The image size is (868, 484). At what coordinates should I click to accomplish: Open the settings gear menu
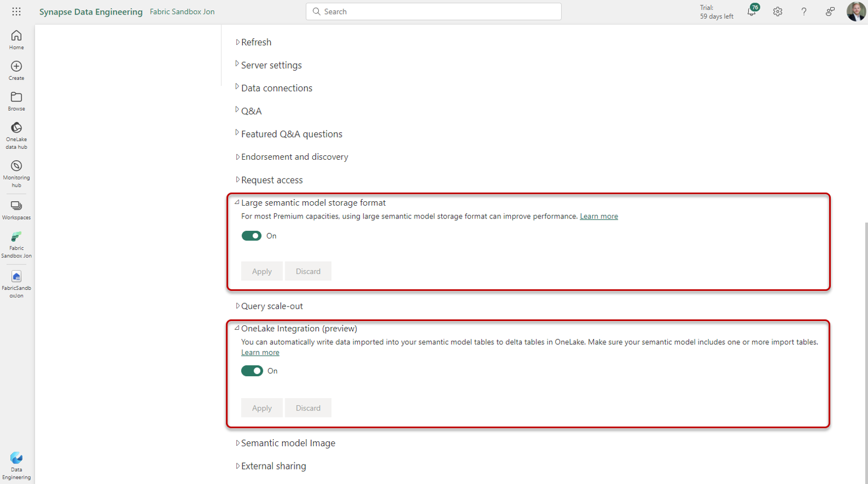coord(777,11)
